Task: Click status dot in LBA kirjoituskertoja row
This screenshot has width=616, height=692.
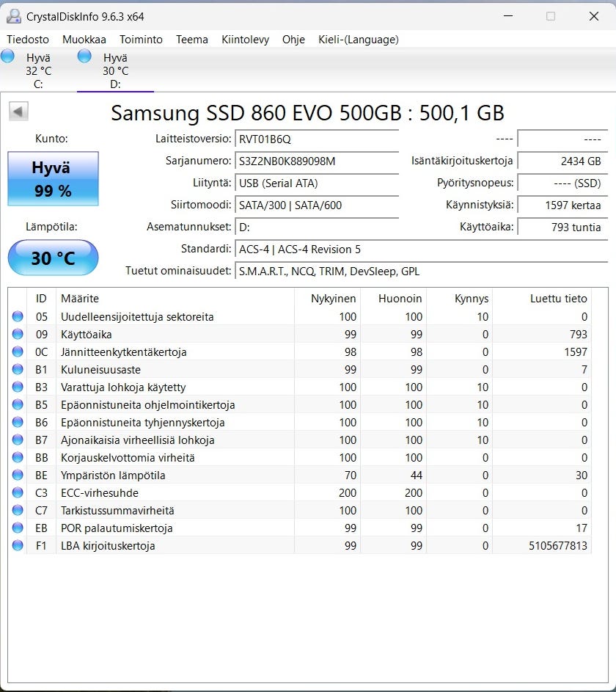Action: pyautogui.click(x=18, y=545)
